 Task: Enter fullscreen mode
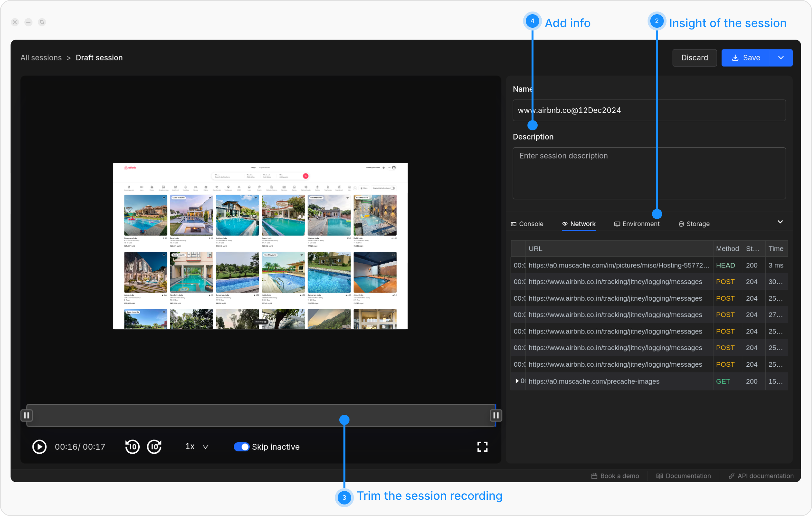click(x=482, y=447)
